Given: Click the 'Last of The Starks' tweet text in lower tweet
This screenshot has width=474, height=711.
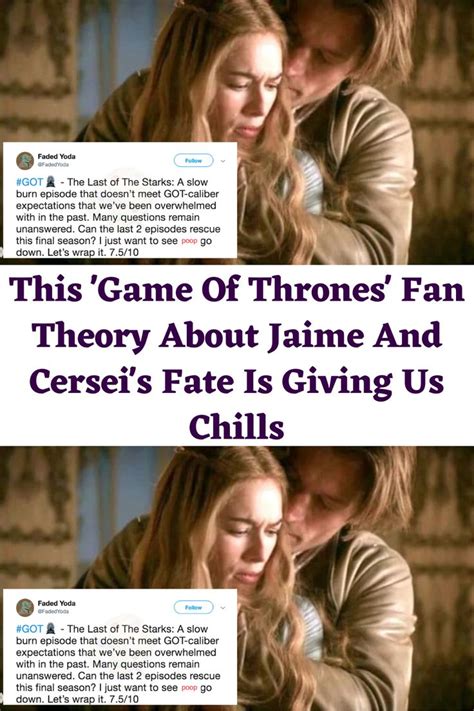Looking at the screenshot, I should [x=118, y=664].
